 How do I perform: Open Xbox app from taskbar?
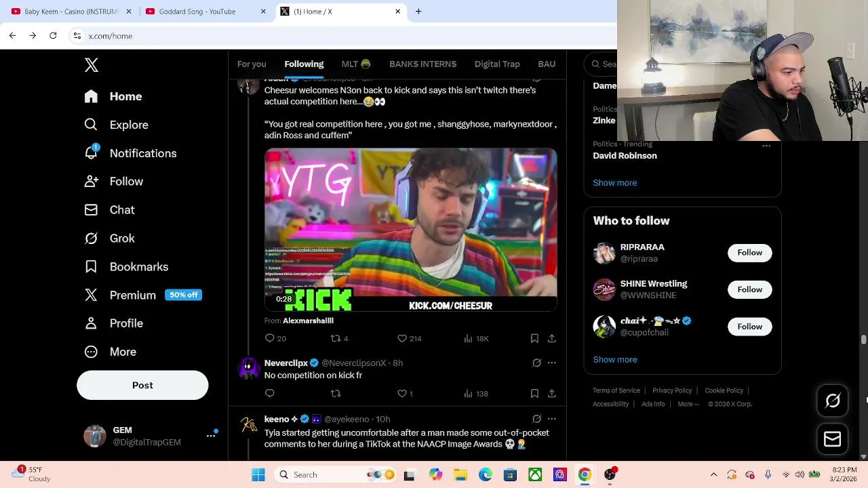point(535,475)
